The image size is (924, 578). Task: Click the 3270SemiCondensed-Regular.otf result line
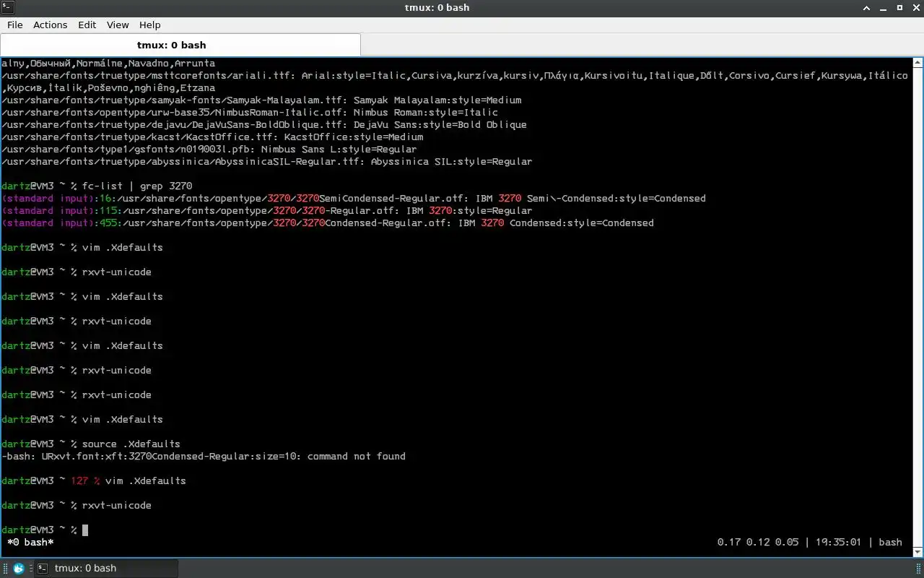pos(354,198)
